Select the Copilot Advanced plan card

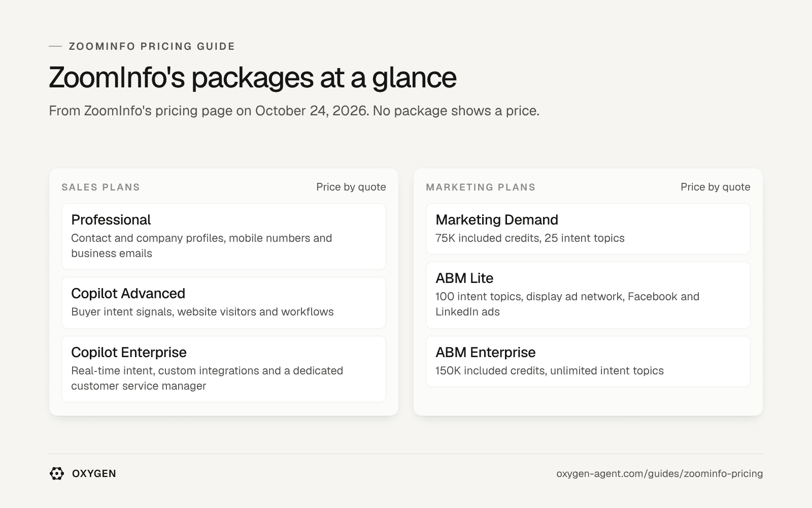pos(224,303)
